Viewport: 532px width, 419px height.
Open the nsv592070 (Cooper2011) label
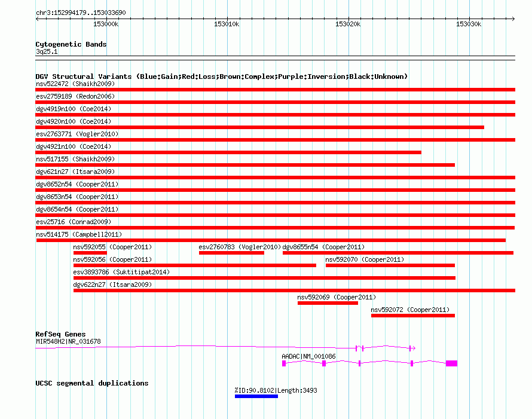(x=365, y=259)
